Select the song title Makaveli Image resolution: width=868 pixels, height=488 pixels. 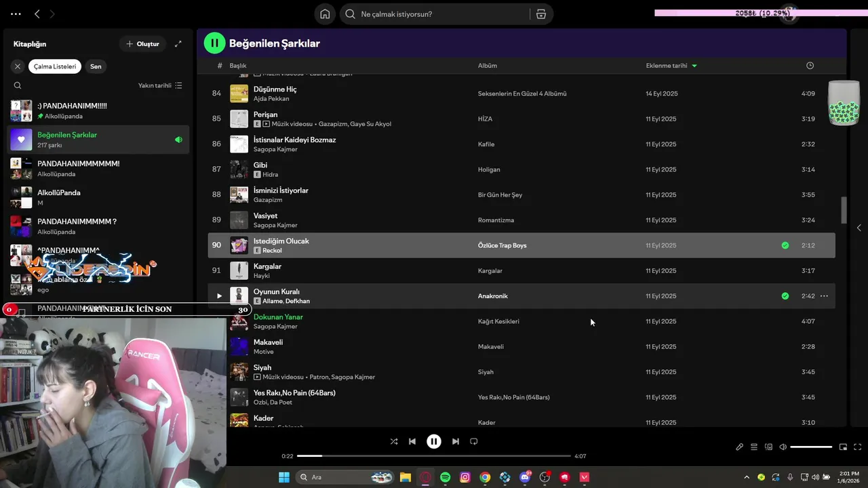[x=269, y=342]
